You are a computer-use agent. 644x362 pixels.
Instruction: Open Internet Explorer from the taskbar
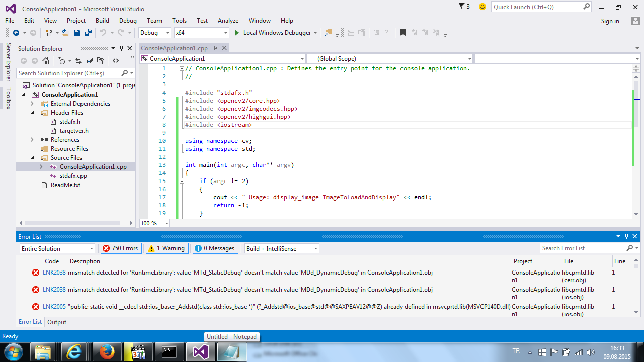click(x=74, y=352)
